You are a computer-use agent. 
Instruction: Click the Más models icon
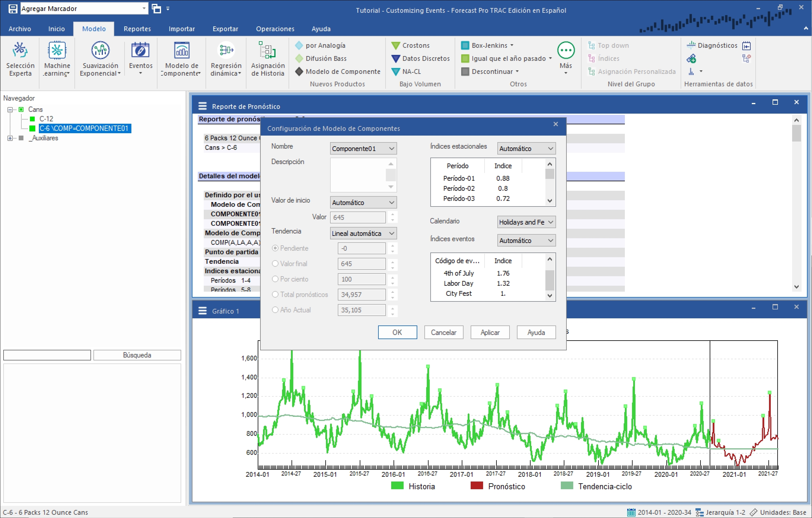(566, 51)
